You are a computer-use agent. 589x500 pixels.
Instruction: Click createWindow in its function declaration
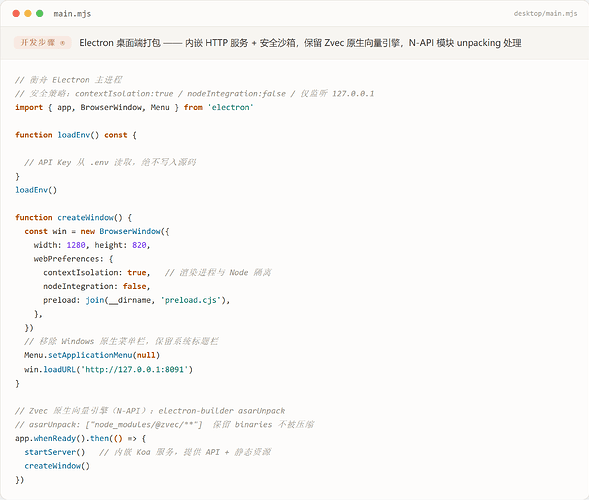pos(85,218)
